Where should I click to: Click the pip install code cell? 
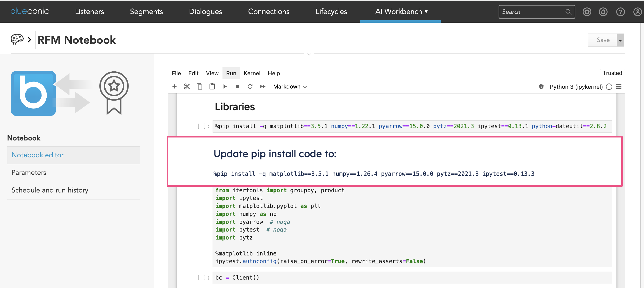click(x=412, y=126)
